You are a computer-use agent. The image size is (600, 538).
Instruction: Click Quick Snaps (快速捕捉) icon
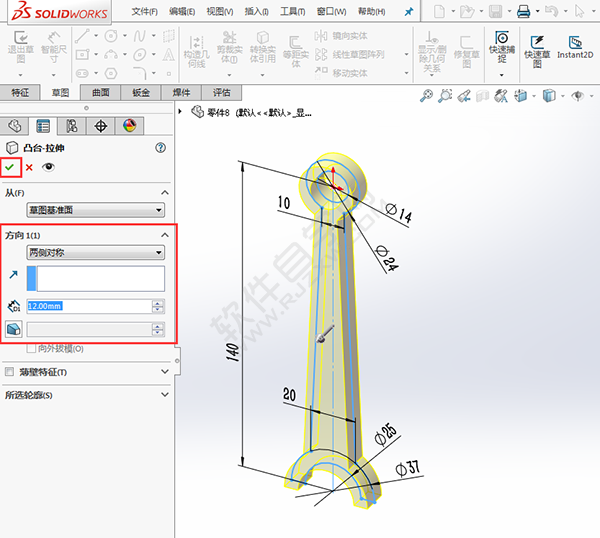tap(502, 37)
